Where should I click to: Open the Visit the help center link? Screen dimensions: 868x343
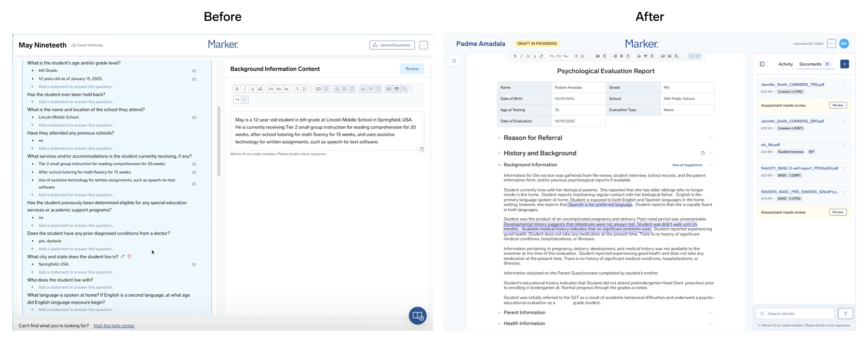(x=114, y=326)
